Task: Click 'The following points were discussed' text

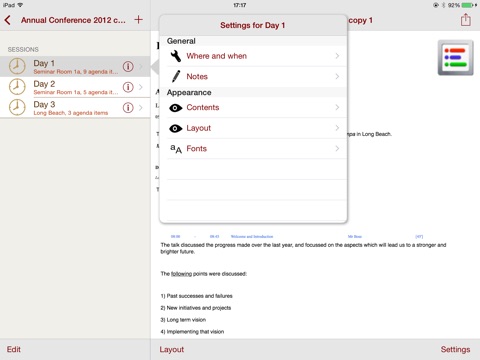Action: (x=204, y=274)
